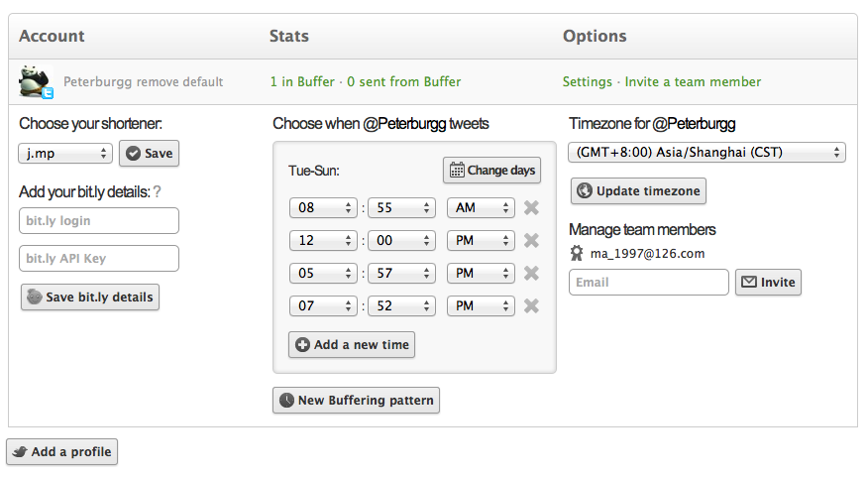Open the AM period selector for first time
The height and width of the screenshot is (477, 868).
481,207
